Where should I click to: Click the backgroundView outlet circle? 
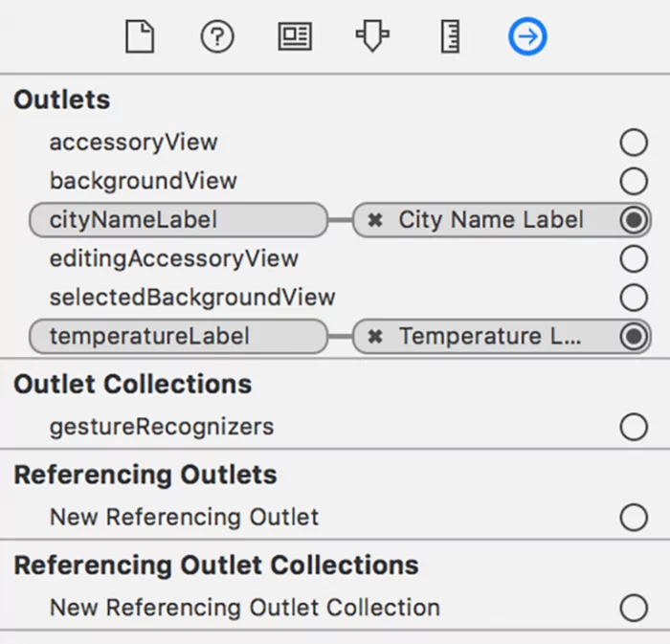pos(634,181)
